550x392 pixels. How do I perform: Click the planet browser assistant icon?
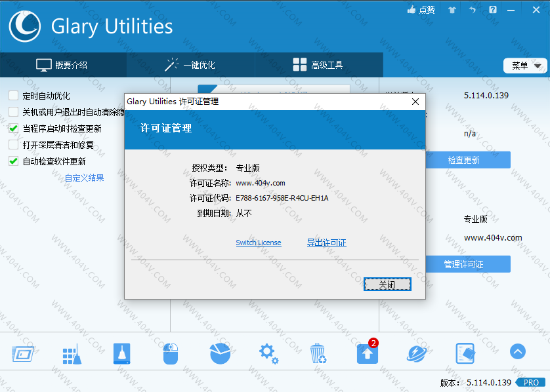(416, 353)
